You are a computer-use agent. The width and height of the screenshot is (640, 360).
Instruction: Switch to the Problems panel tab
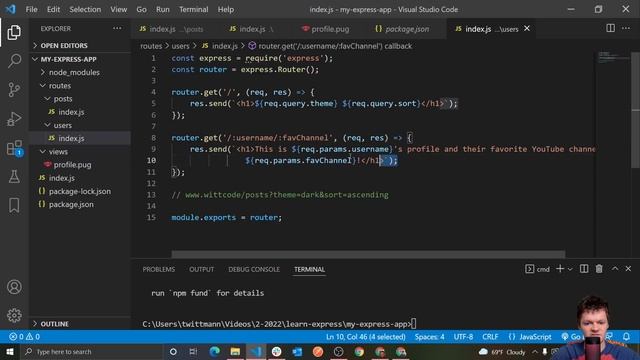pos(159,269)
